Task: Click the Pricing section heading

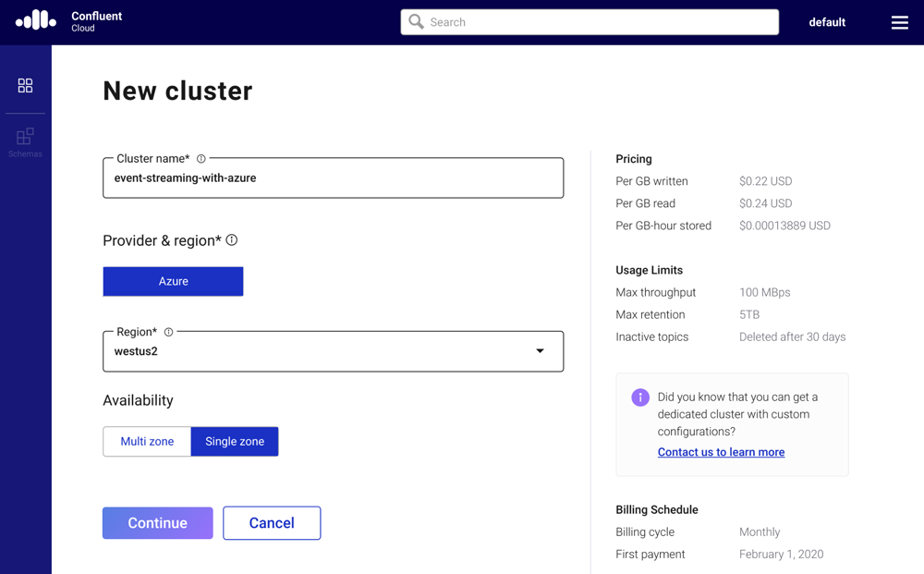Action: pyautogui.click(x=634, y=159)
